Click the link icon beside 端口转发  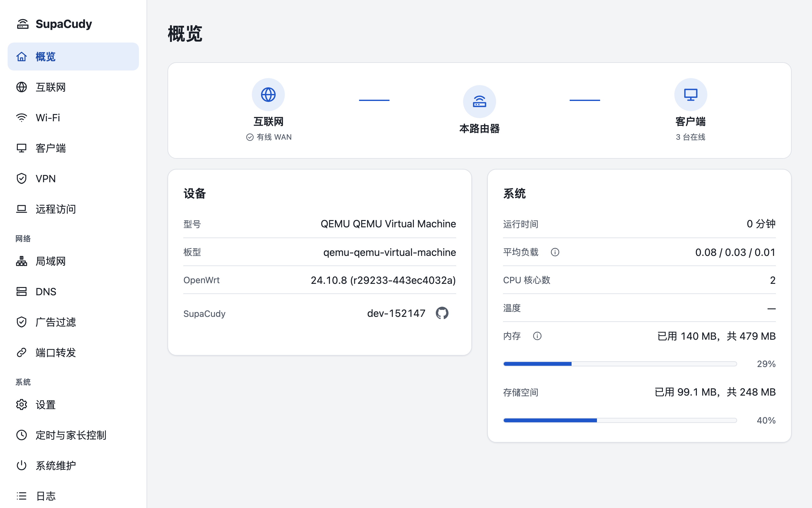point(22,352)
